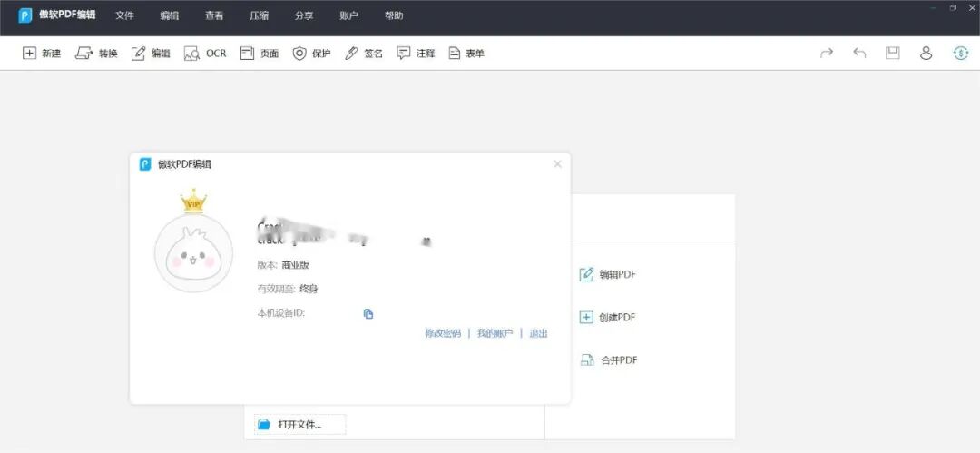Click 编辑PDF on the start panel
Screen dimensions: 980x453
(x=608, y=274)
